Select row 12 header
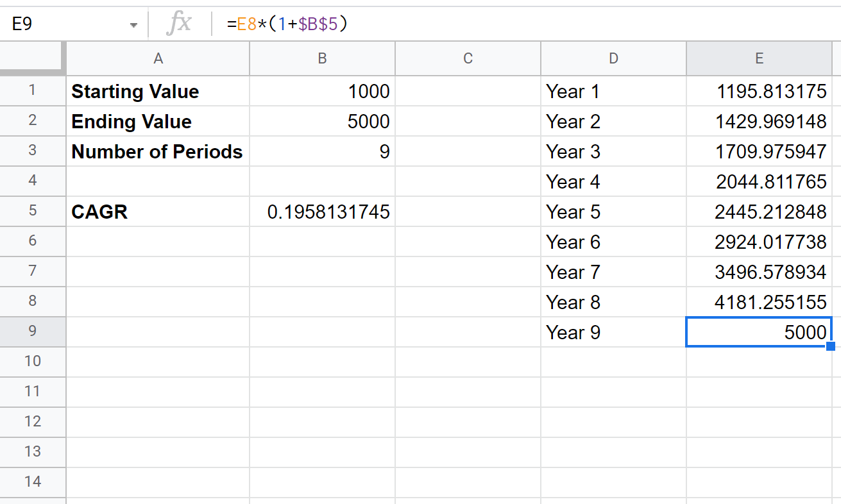 (x=33, y=423)
